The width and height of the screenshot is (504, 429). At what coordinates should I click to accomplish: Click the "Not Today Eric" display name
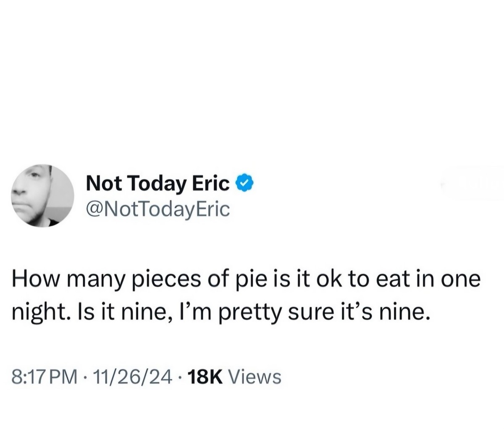[x=157, y=183]
